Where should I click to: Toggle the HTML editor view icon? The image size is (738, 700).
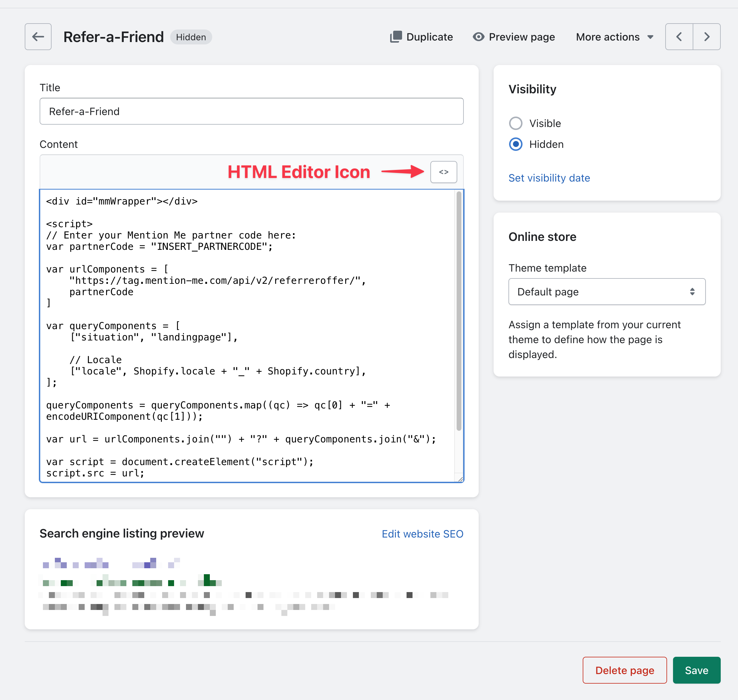tap(443, 172)
